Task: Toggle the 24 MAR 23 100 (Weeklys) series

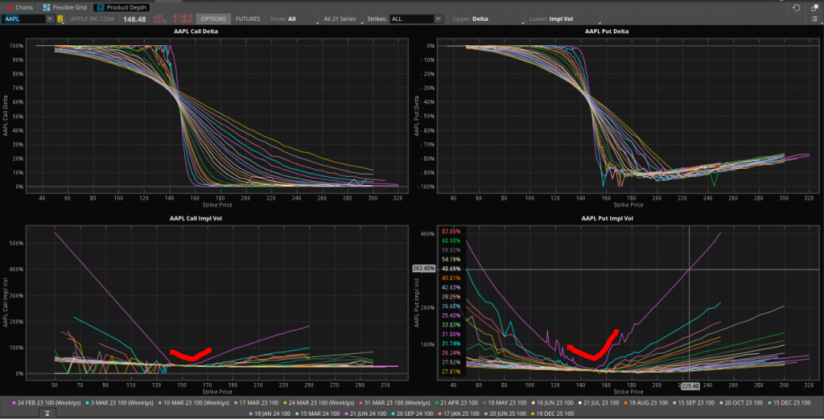Action: 319,403
